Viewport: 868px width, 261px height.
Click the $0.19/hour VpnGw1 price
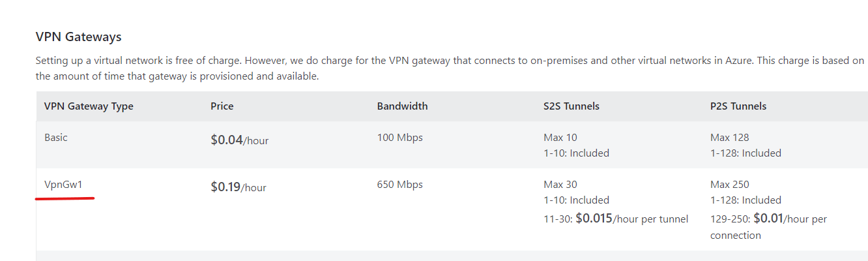pos(239,187)
